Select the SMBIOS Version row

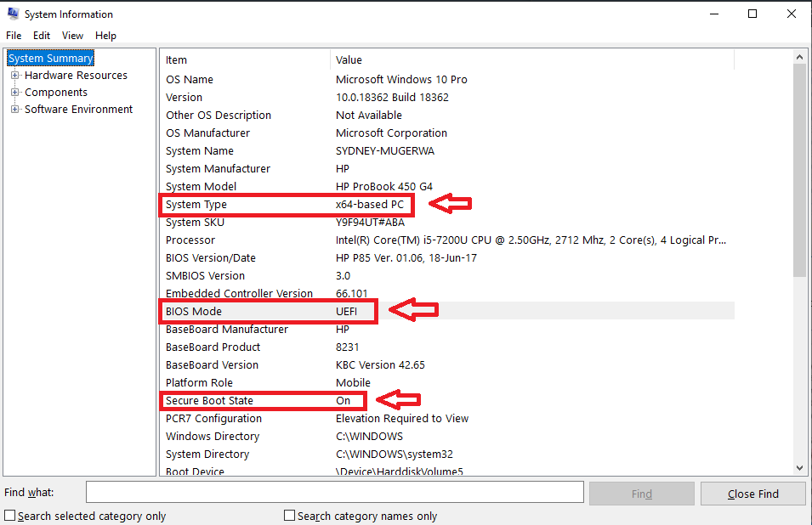(x=448, y=276)
